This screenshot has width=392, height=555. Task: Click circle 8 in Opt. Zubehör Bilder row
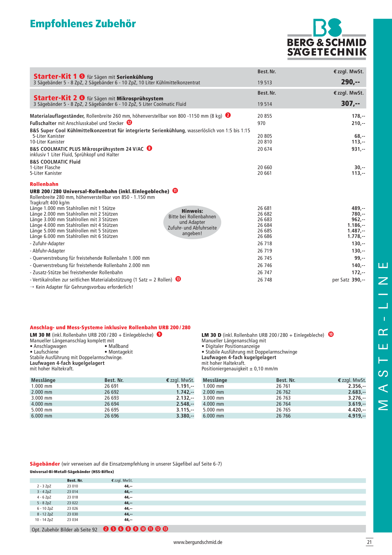pyautogui.click(x=128, y=529)
